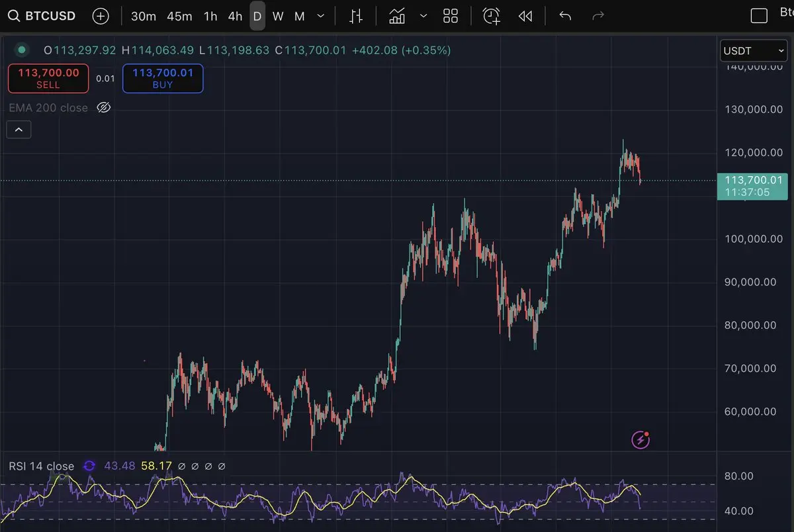This screenshot has height=532, width=794.
Task: Click the +402.08 (+0.35%) change value
Action: click(401, 50)
